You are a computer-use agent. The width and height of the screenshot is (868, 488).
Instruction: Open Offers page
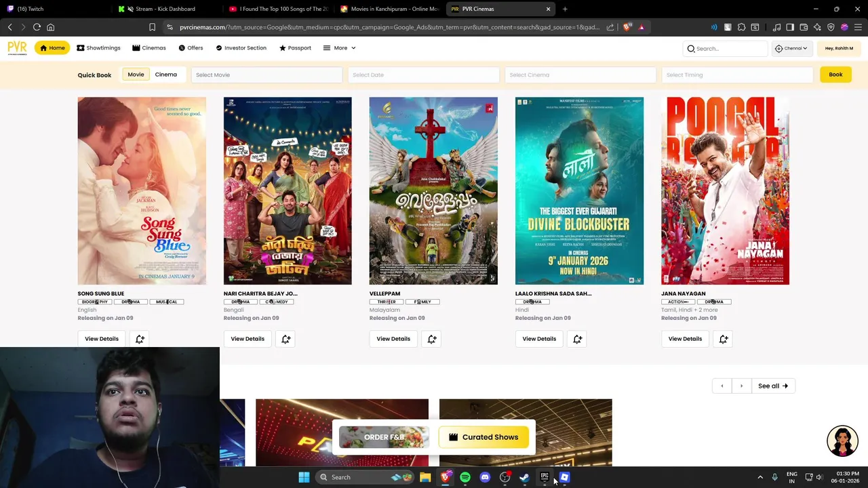[x=191, y=48]
